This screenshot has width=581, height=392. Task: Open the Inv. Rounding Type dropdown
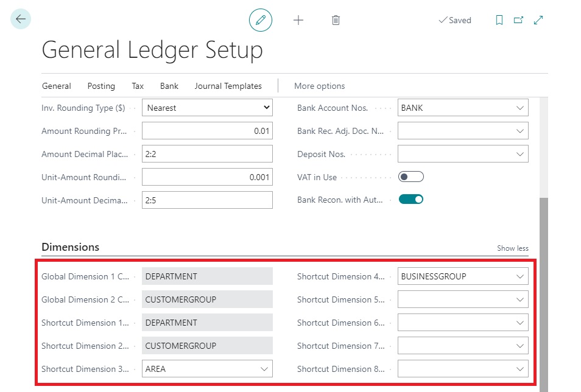(x=207, y=108)
